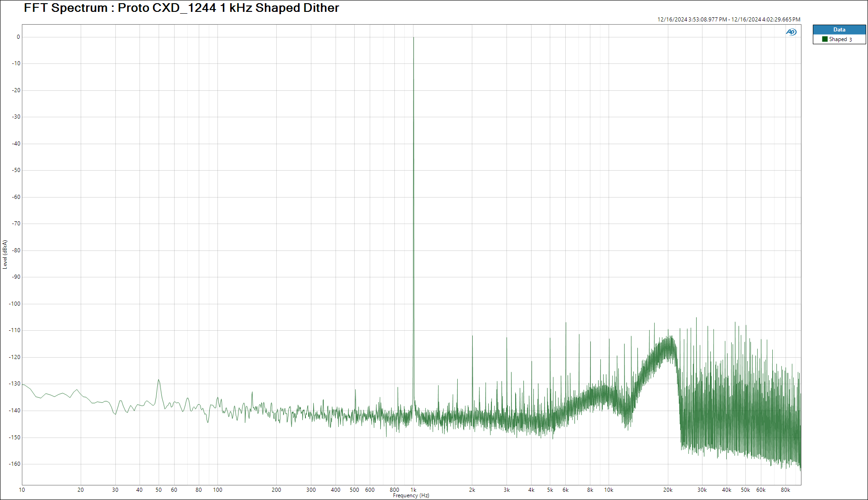Click the 10 Hz X-axis tick label
Viewport: 868px width, 500px height.
(22, 490)
